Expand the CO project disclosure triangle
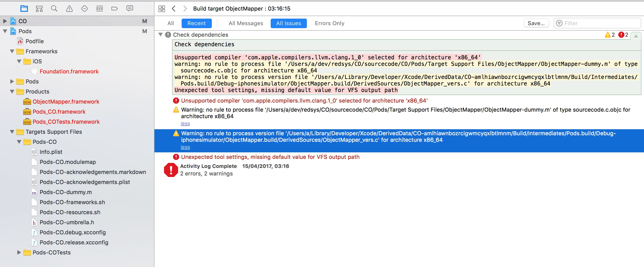This screenshot has width=644, height=267. [x=5, y=21]
